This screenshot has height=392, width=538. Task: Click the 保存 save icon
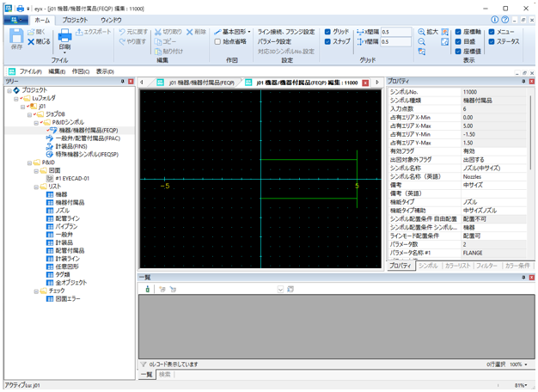(16, 36)
